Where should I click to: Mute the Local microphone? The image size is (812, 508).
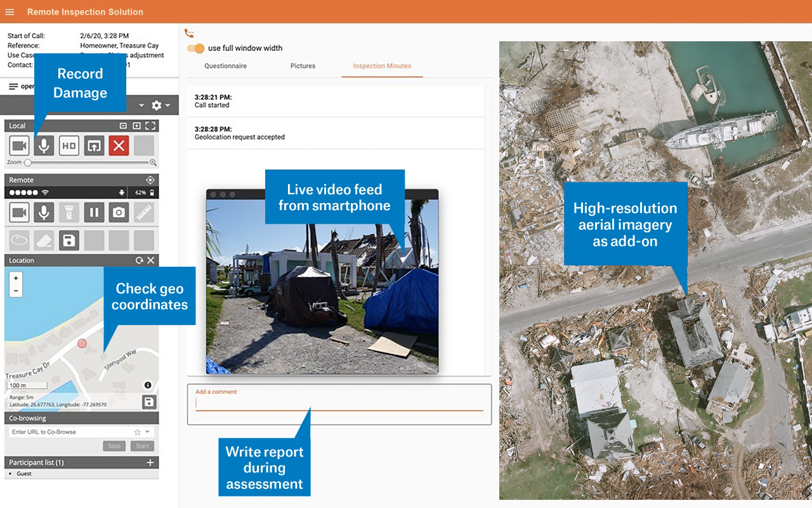coord(44,145)
